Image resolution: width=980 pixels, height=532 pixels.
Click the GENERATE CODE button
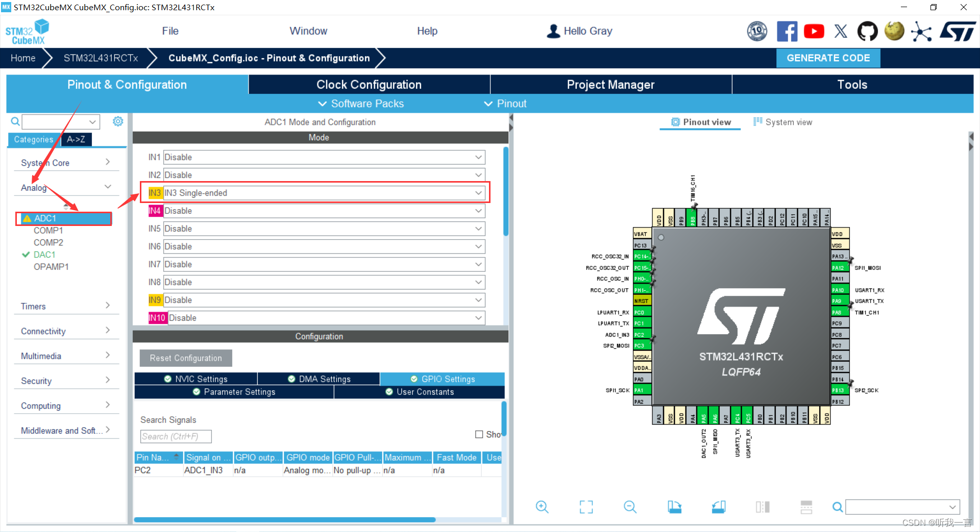[828, 58]
